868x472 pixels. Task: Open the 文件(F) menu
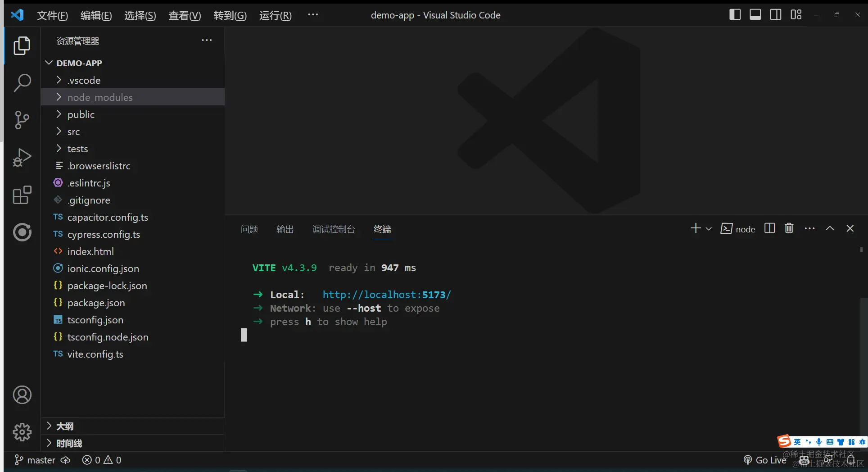click(x=52, y=15)
